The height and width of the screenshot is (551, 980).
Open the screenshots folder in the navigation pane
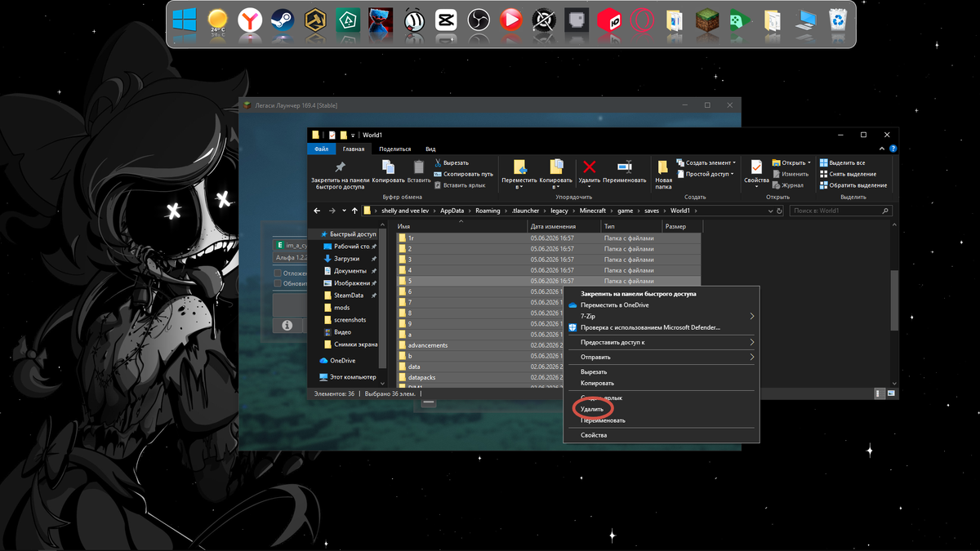point(350,320)
